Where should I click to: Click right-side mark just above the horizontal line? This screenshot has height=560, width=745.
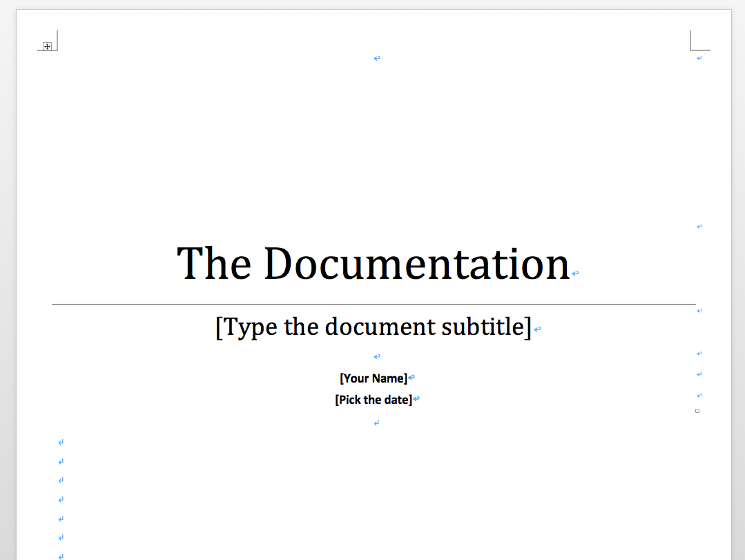tap(699, 226)
